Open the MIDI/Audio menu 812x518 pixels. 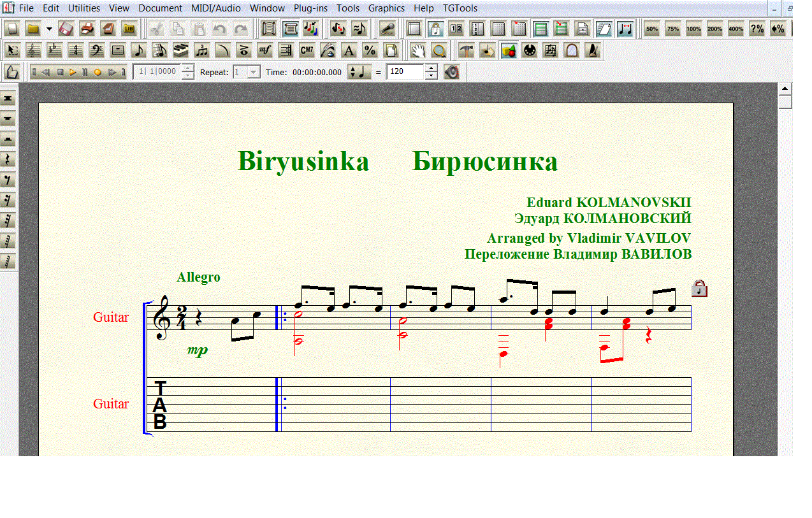(215, 8)
